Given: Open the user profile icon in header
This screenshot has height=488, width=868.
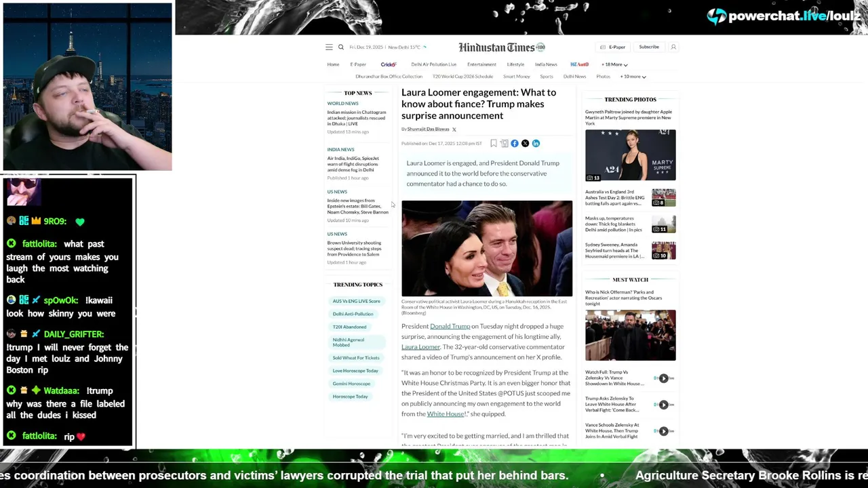Looking at the screenshot, I should (x=673, y=47).
